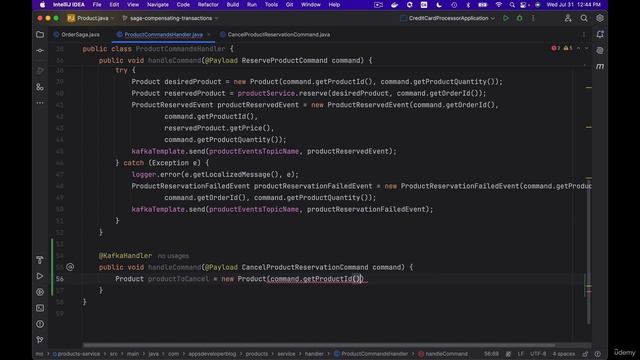The width and height of the screenshot is (640, 360).
Task: Open the Navigate menu
Action: pyautogui.click(x=158, y=5)
